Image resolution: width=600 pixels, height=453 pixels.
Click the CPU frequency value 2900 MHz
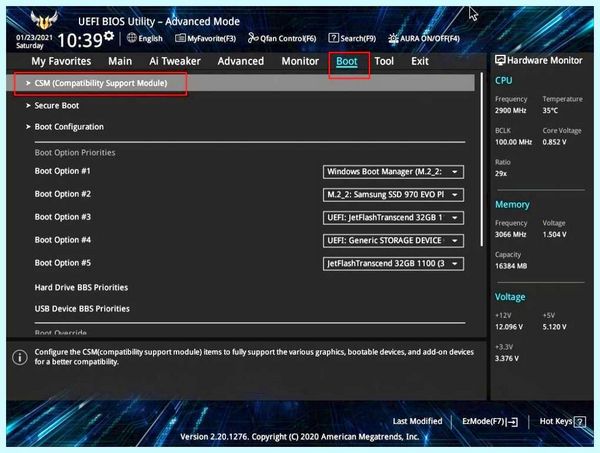510,111
